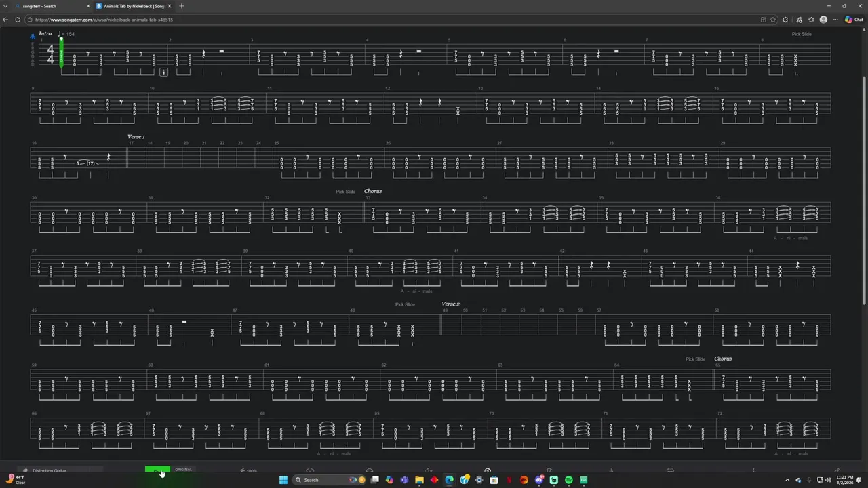Select the 'Animals Tab by Nickelback' browser tab
The image size is (868, 488).
click(133, 6)
